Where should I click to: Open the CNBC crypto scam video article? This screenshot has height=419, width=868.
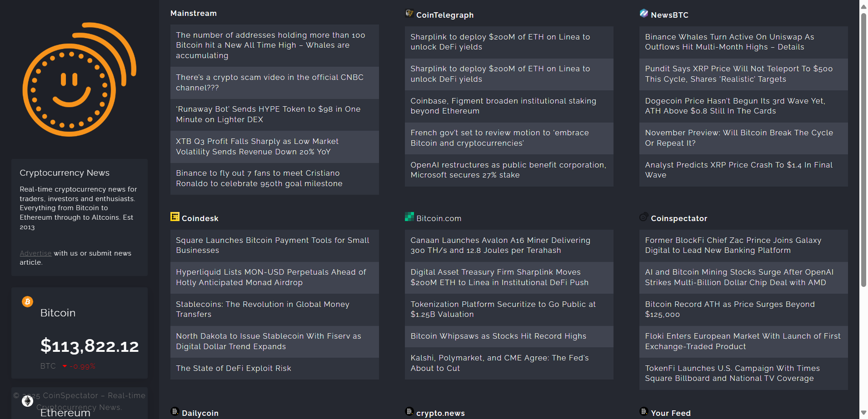tap(269, 83)
